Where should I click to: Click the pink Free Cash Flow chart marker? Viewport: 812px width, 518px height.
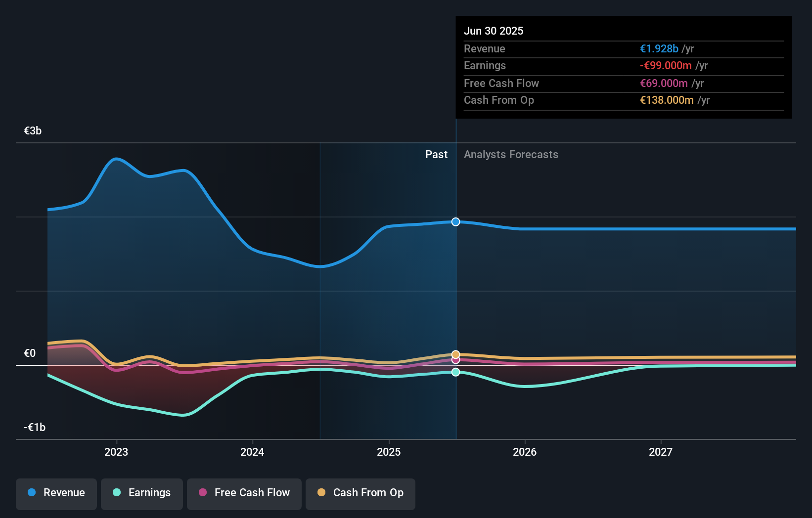pyautogui.click(x=455, y=360)
